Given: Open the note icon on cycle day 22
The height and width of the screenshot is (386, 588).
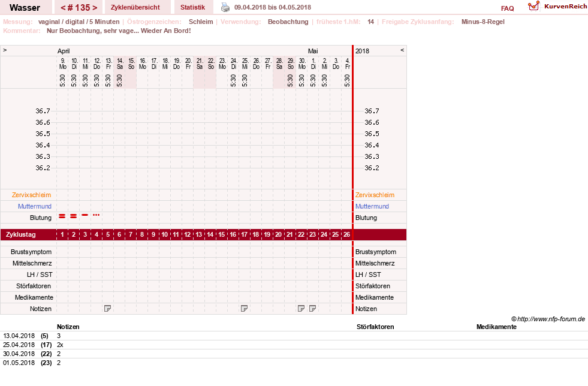Looking at the screenshot, I should 301,309.
